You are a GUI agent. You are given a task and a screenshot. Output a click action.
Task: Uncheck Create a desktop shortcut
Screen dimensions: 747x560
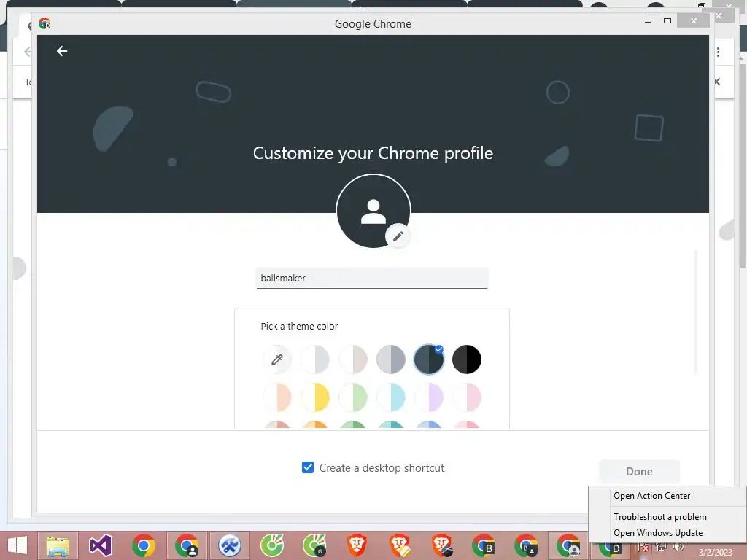pos(308,467)
